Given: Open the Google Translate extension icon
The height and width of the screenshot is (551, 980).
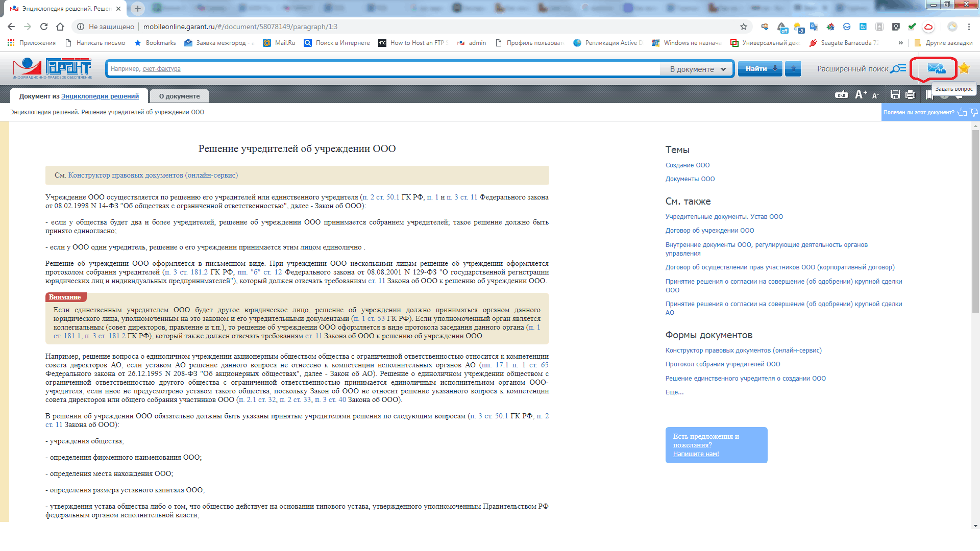Looking at the screenshot, I should point(814,27).
